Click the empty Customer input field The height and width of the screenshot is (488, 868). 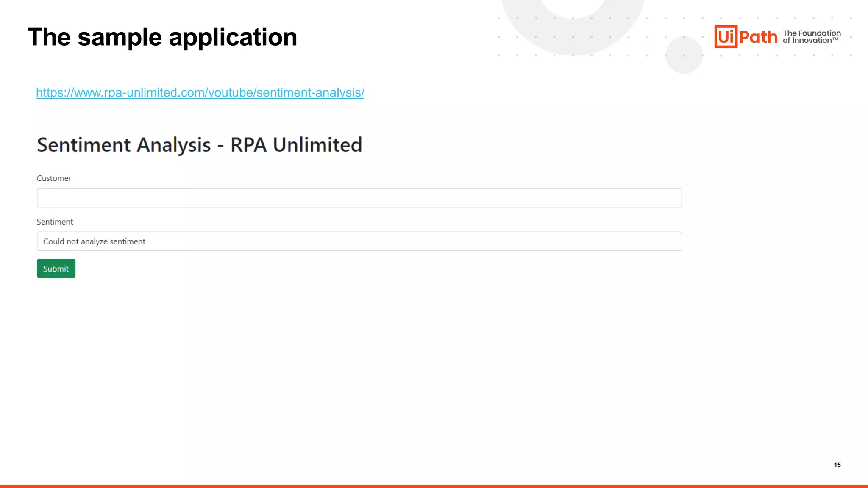[359, 198]
